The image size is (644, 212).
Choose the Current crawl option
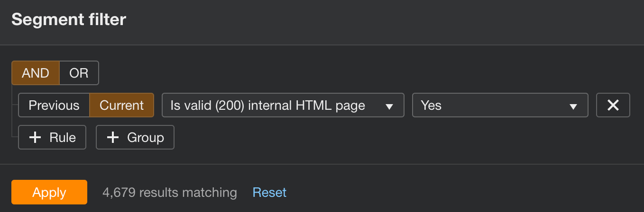point(121,105)
